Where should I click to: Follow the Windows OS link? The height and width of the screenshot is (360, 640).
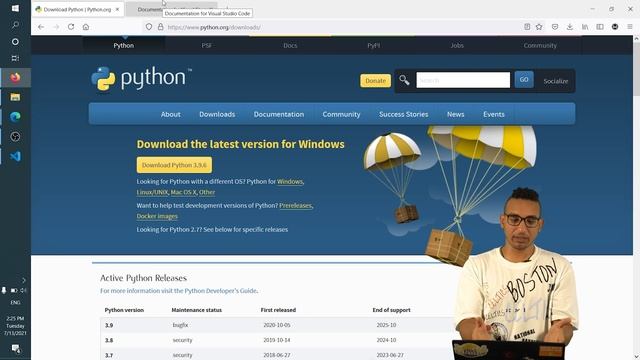[x=290, y=181]
